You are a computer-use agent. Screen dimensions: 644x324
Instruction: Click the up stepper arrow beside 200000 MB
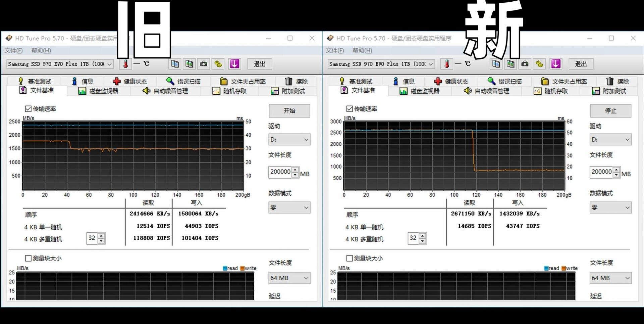294,170
